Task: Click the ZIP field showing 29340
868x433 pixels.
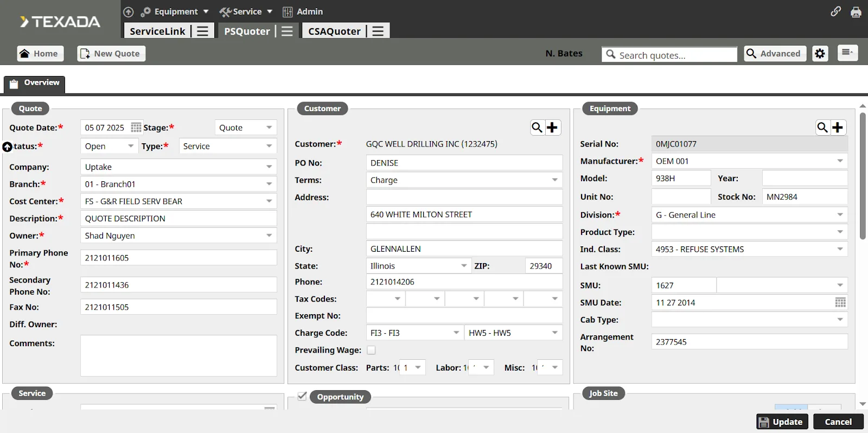Action: point(544,266)
